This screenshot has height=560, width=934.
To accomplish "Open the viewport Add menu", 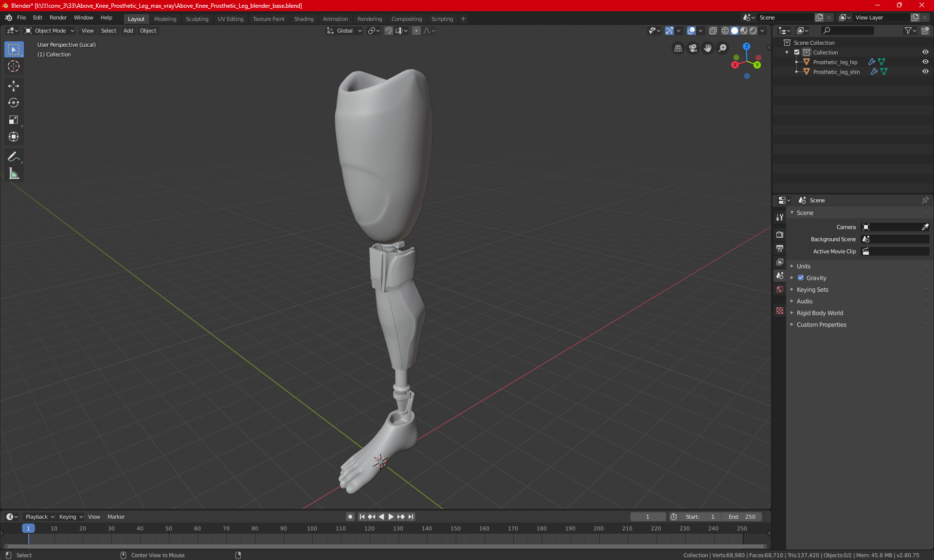I will pyautogui.click(x=128, y=31).
